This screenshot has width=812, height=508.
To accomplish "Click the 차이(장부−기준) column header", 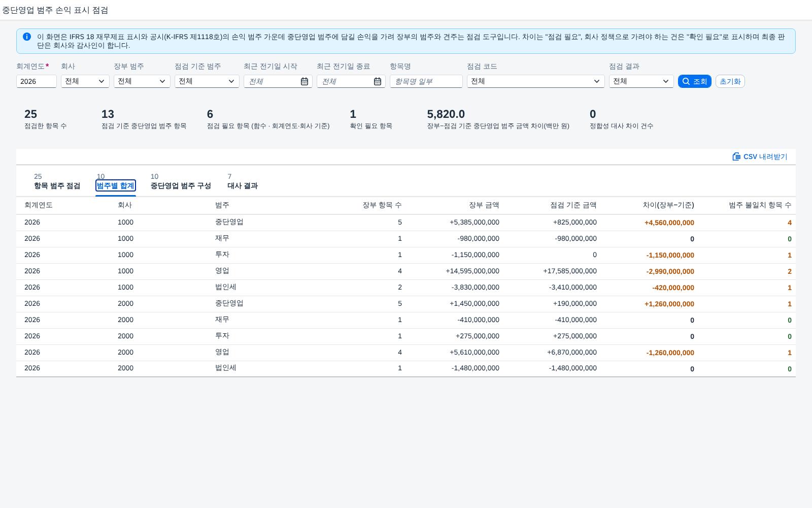I will coord(668,205).
